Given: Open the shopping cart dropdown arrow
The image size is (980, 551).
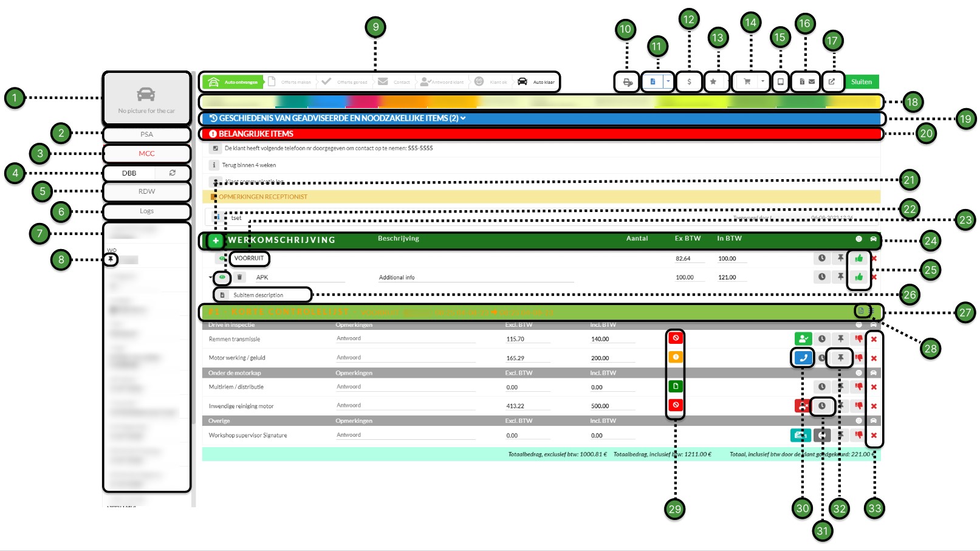Looking at the screenshot, I should [x=762, y=81].
